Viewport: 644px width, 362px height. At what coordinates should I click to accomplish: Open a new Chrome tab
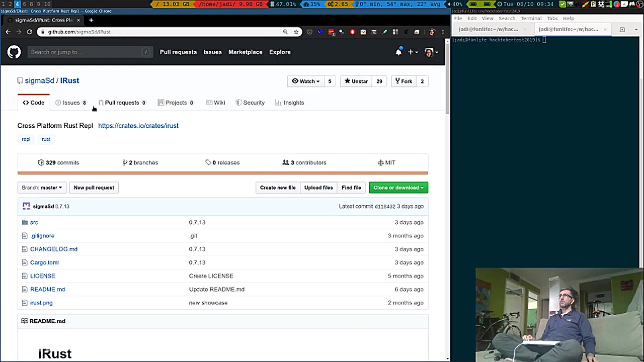91,20
